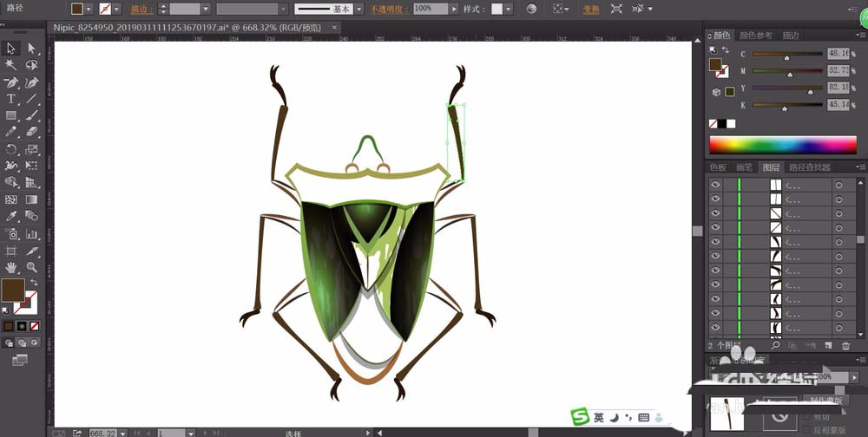Image resolution: width=868 pixels, height=437 pixels.
Task: Switch to the 颜色参考 tab
Action: point(755,36)
